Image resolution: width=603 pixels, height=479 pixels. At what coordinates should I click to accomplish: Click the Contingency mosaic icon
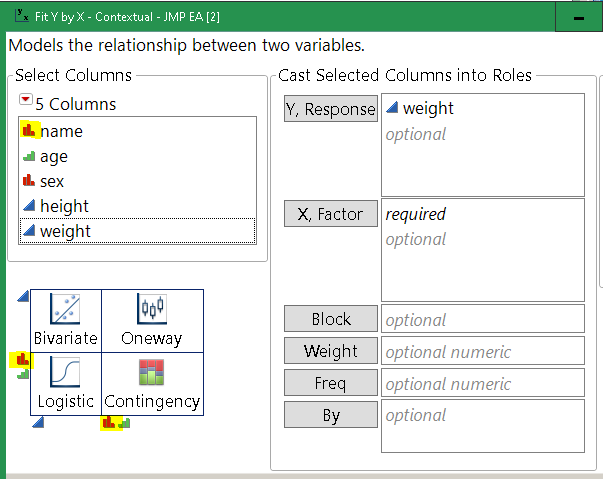coord(152,373)
